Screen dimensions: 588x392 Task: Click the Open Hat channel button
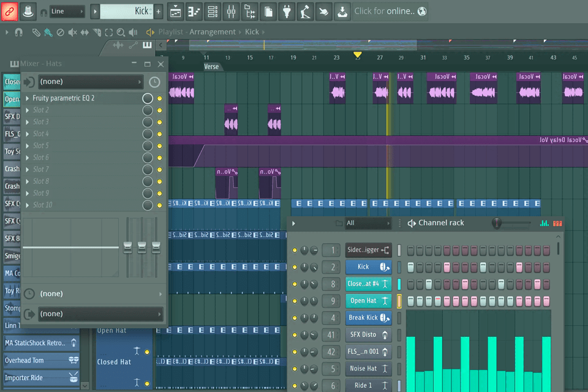(x=368, y=301)
